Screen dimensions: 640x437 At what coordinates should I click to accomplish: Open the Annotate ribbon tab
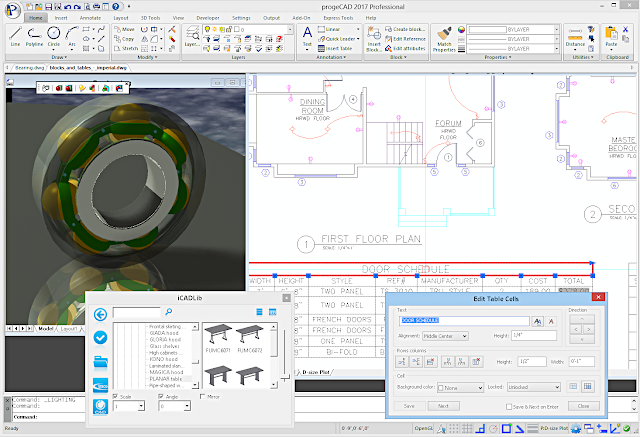pos(90,18)
